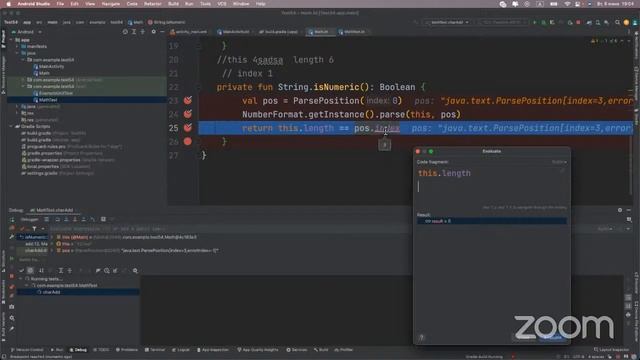Open the Build menu
This screenshot has width=640, height=360.
click(173, 4)
